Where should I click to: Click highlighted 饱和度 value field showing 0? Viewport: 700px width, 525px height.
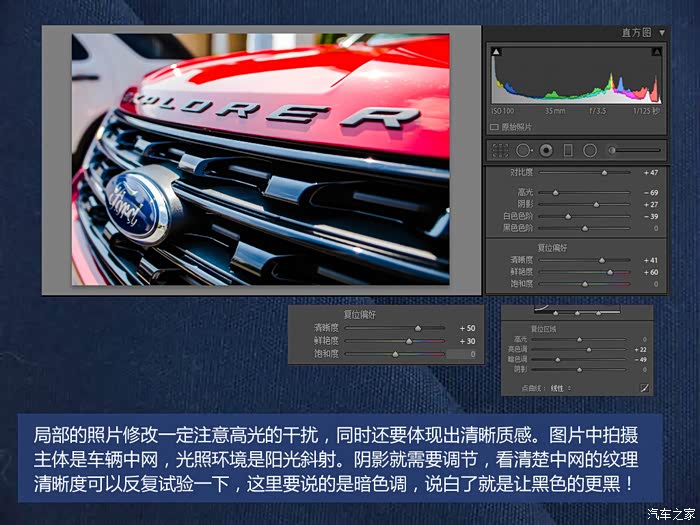click(462, 354)
